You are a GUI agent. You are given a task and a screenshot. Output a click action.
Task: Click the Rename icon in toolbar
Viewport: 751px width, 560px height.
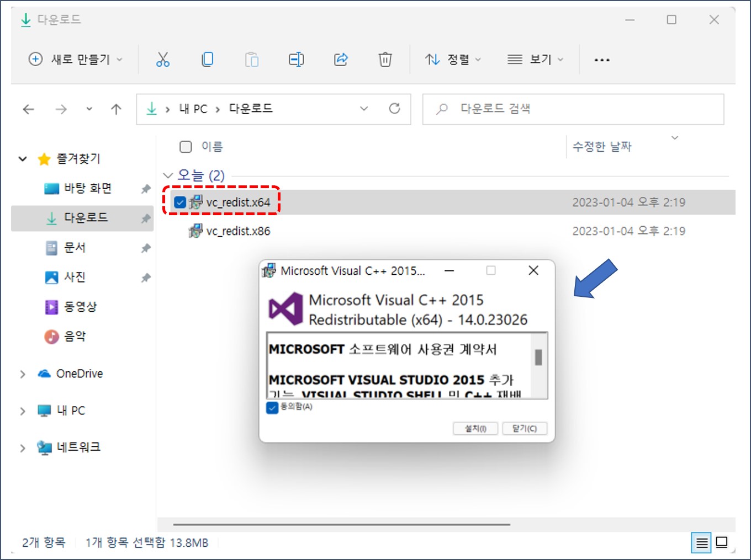pos(297,59)
